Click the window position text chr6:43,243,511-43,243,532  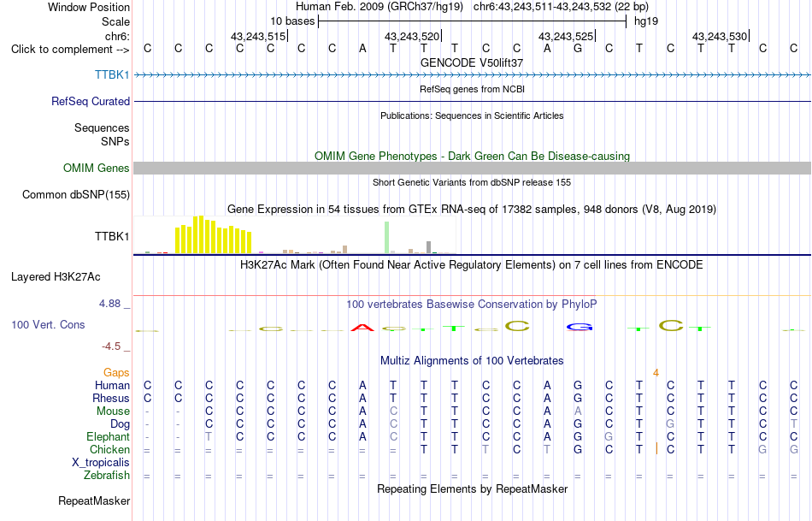[561, 7]
